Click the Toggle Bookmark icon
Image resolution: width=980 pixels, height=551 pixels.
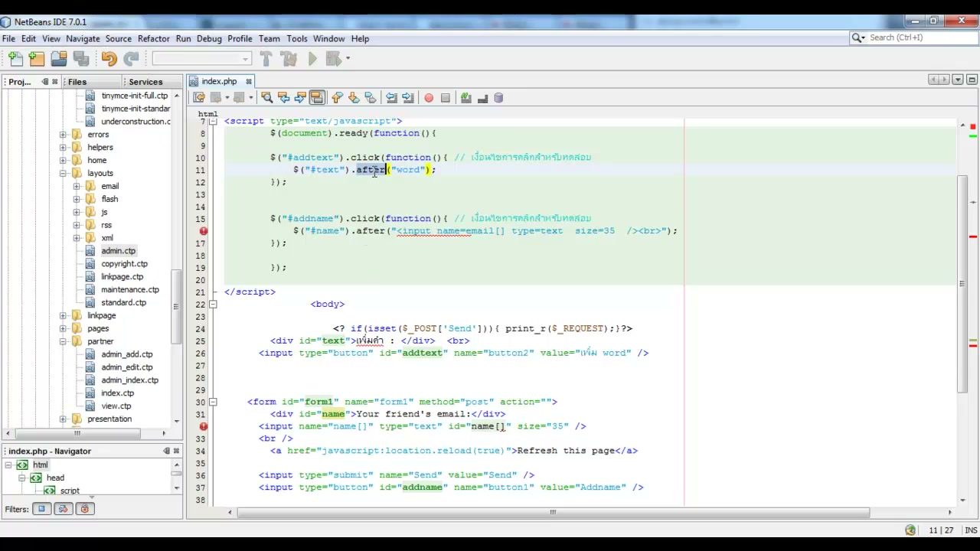click(371, 98)
